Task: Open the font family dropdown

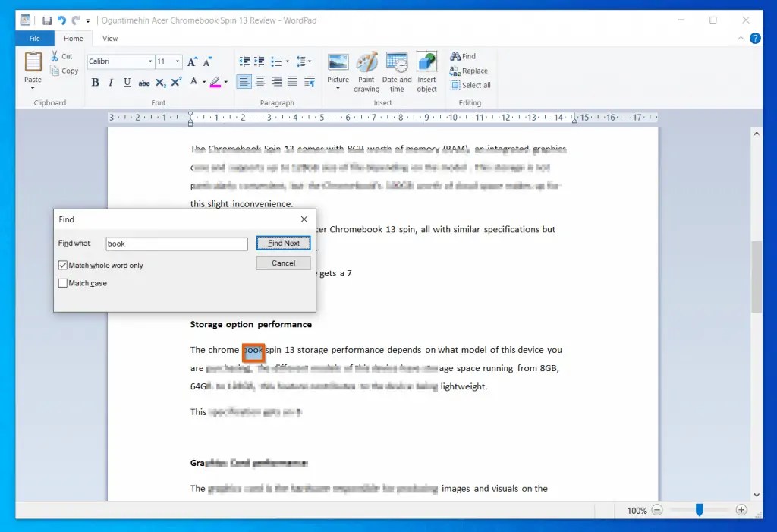Action: point(149,61)
